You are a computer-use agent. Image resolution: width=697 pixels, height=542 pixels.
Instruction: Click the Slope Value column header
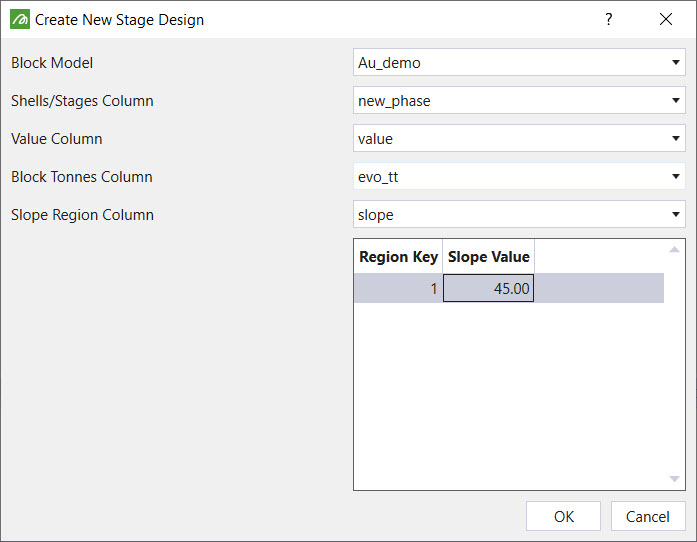(489, 257)
